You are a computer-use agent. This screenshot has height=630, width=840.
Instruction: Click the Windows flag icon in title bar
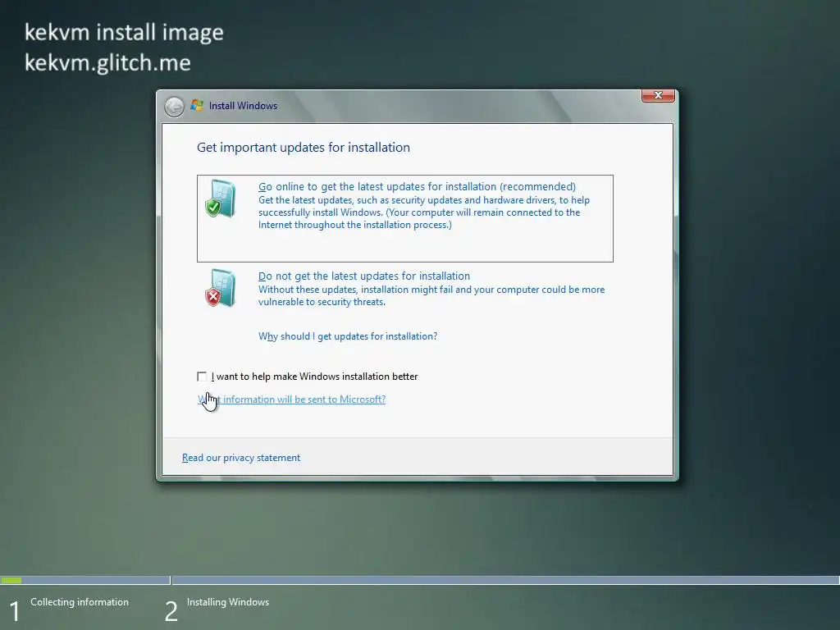(197, 106)
